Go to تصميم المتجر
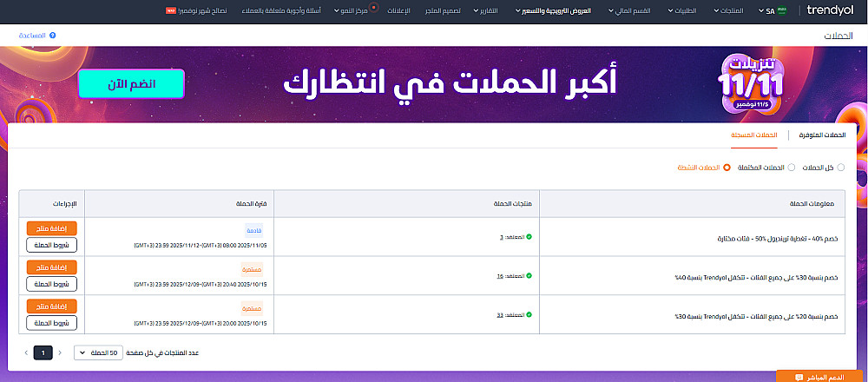The width and height of the screenshot is (868, 382). point(443,10)
